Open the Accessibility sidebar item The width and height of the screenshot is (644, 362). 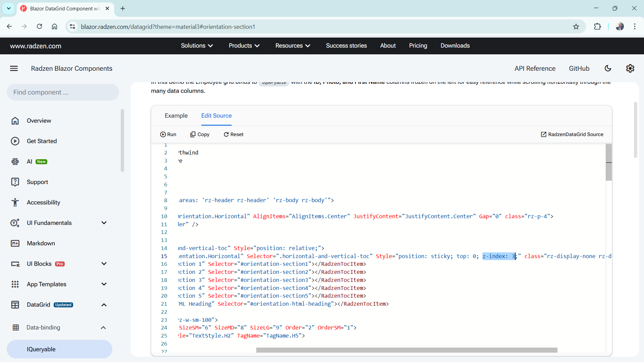pos(43,202)
